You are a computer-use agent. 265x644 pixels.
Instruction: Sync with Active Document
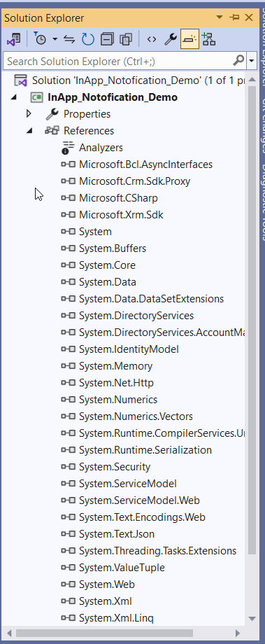pyautogui.click(x=70, y=39)
